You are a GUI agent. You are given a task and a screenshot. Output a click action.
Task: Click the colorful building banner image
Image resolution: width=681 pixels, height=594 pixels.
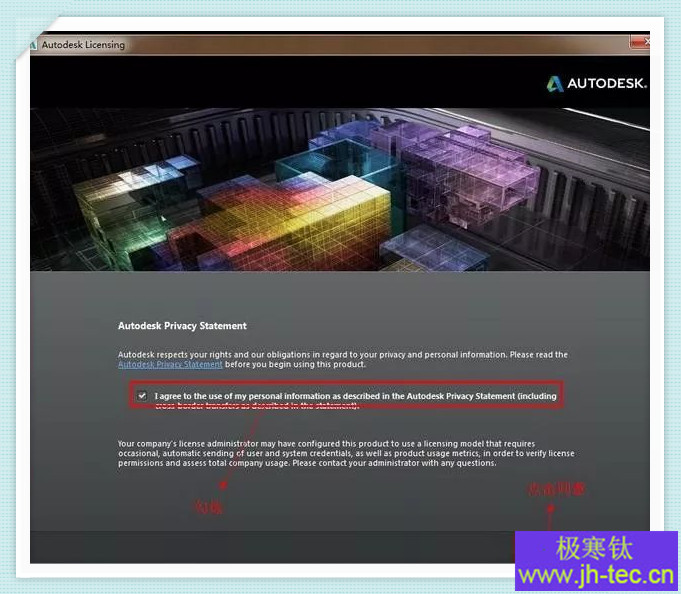click(x=340, y=189)
